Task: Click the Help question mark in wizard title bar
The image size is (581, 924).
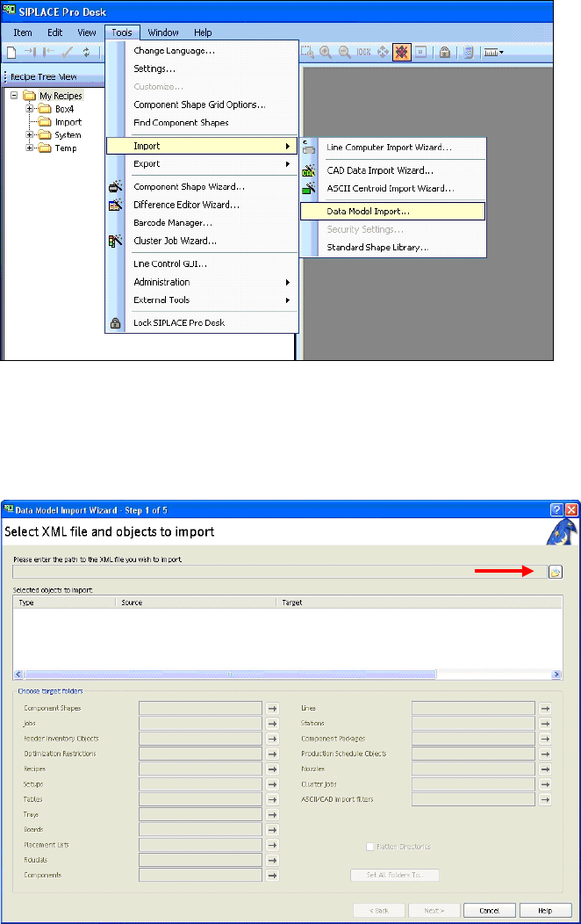Action: click(x=556, y=509)
